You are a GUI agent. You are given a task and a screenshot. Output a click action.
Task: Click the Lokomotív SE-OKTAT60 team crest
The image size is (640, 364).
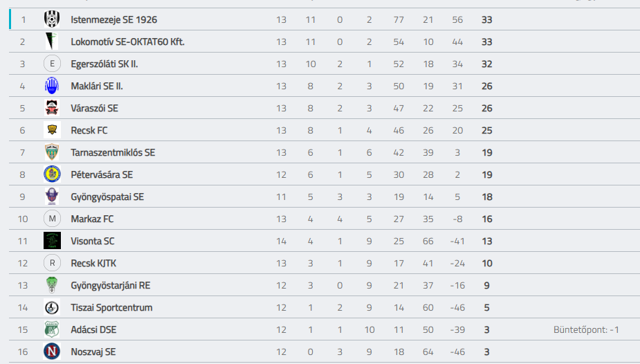coord(51,42)
